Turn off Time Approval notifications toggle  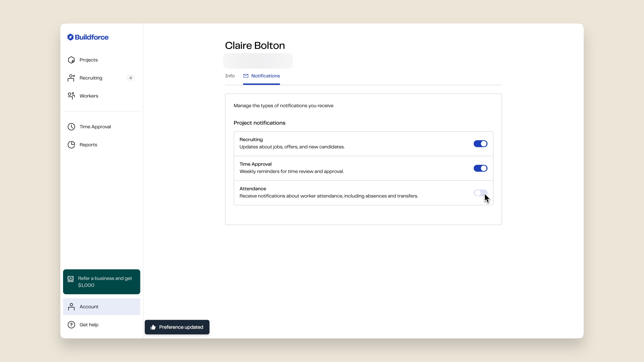click(x=480, y=168)
